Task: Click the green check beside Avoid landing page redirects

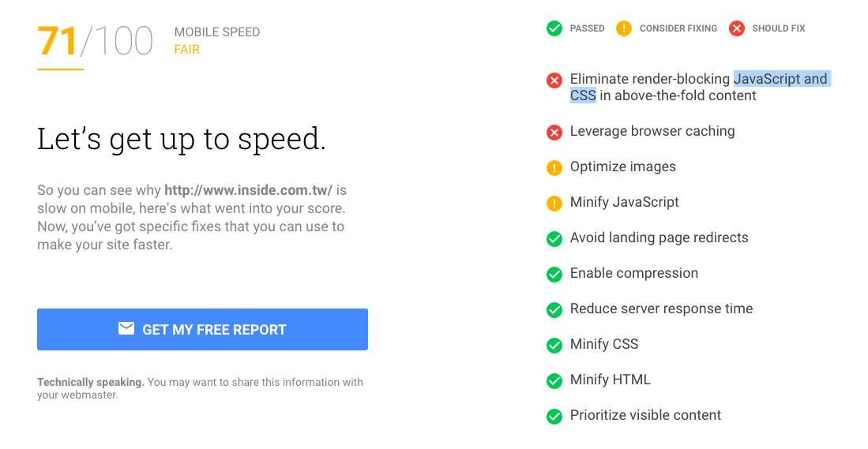Action: click(554, 239)
